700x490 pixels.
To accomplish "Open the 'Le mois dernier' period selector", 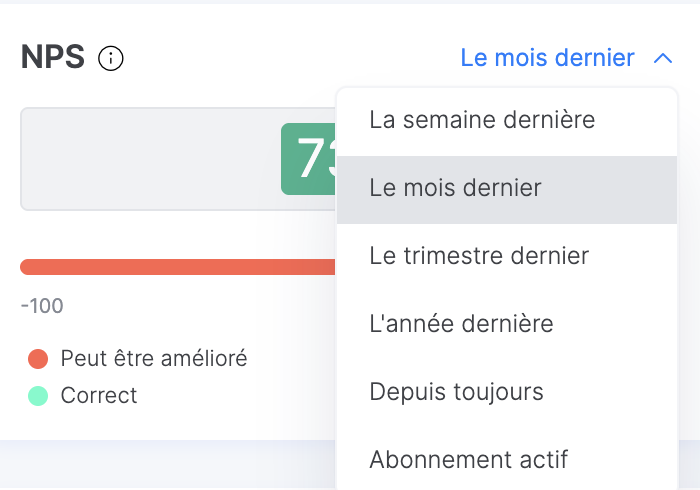I will tap(547, 58).
